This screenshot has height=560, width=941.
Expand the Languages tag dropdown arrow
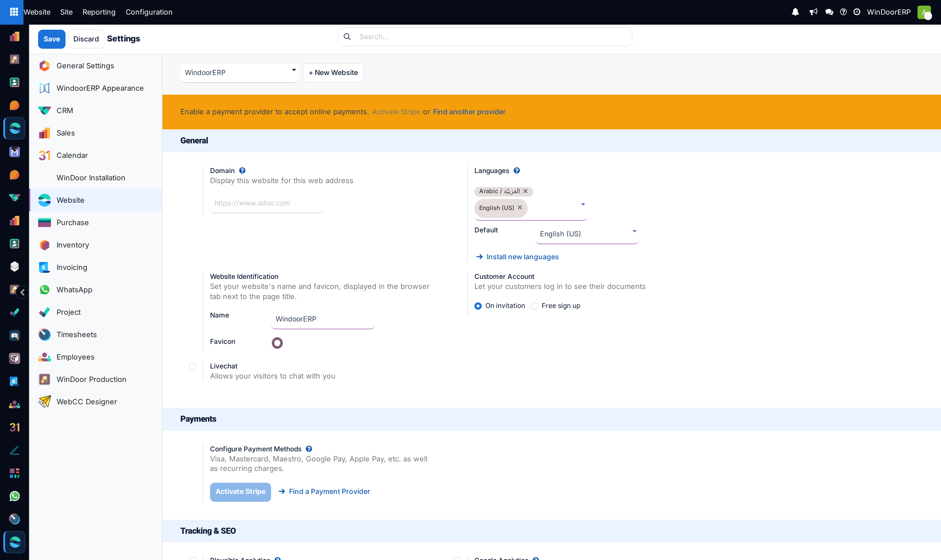click(x=583, y=204)
